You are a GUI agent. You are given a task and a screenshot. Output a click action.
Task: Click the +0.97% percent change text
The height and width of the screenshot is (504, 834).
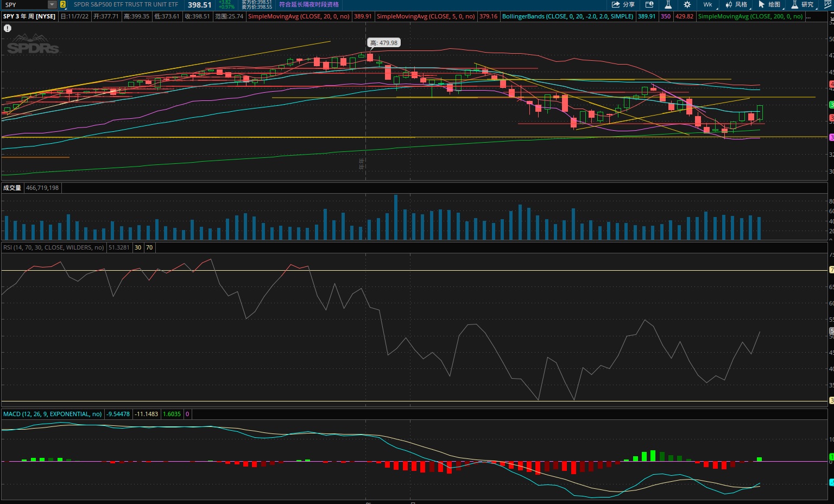click(x=226, y=7)
